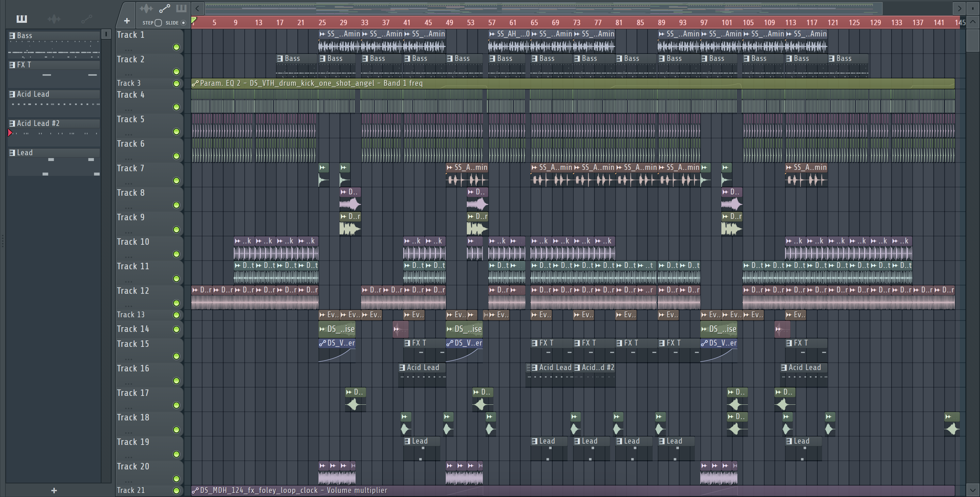Click the up arrow of vertical scrollbar

coord(973,22)
